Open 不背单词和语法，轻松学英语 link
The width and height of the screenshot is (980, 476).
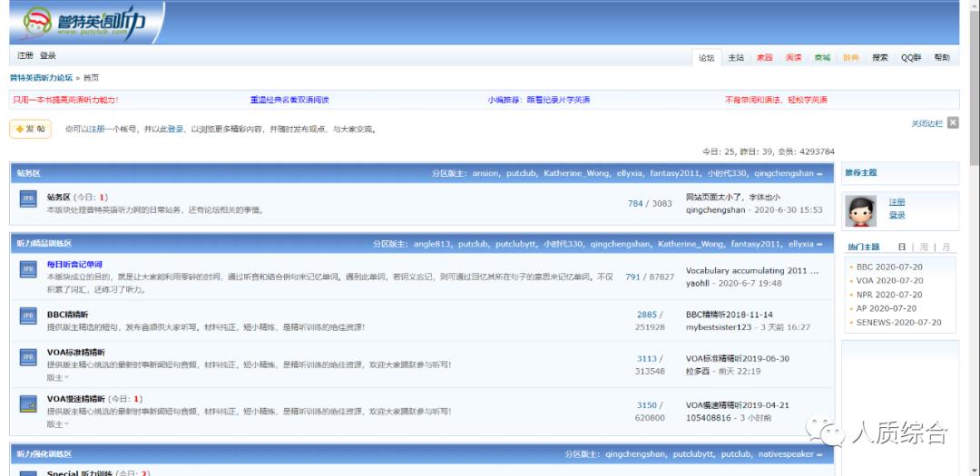[x=776, y=100]
